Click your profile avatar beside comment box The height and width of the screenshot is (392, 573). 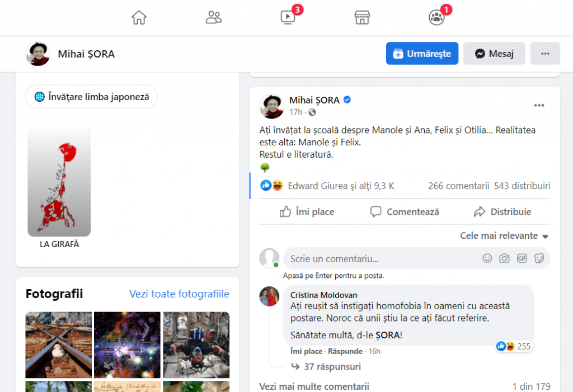point(269,258)
